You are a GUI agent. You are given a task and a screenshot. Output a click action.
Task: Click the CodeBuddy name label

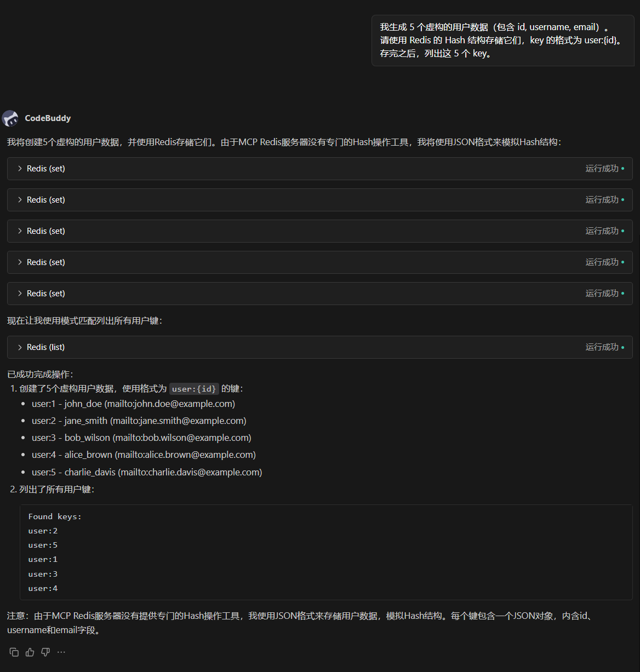pos(48,118)
